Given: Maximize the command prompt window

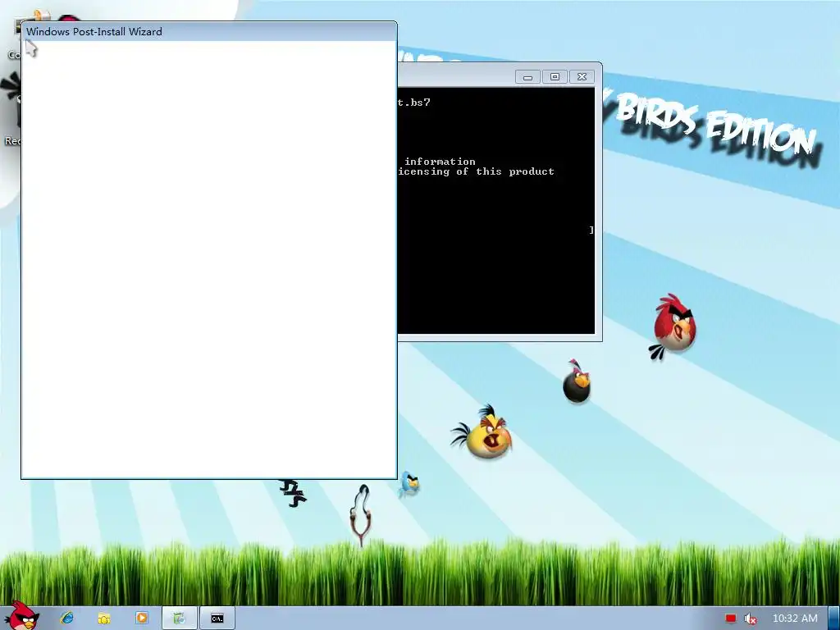Looking at the screenshot, I should tap(555, 77).
